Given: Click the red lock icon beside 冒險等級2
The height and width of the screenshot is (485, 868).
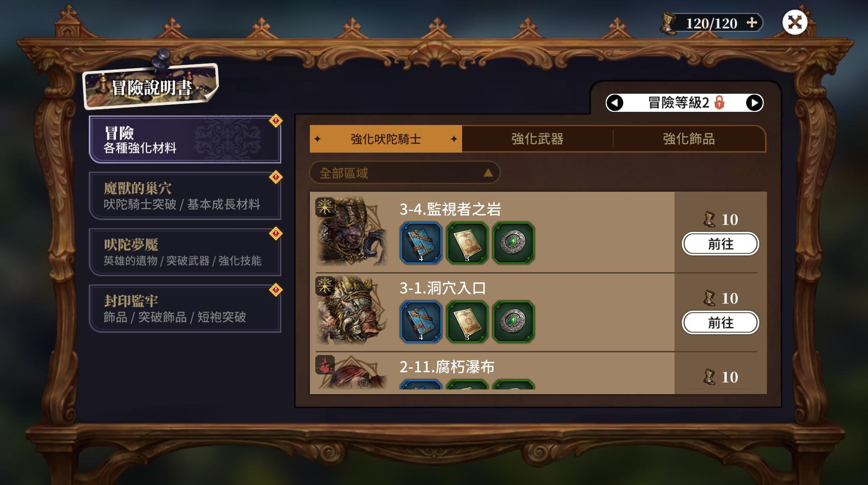Looking at the screenshot, I should coord(719,103).
